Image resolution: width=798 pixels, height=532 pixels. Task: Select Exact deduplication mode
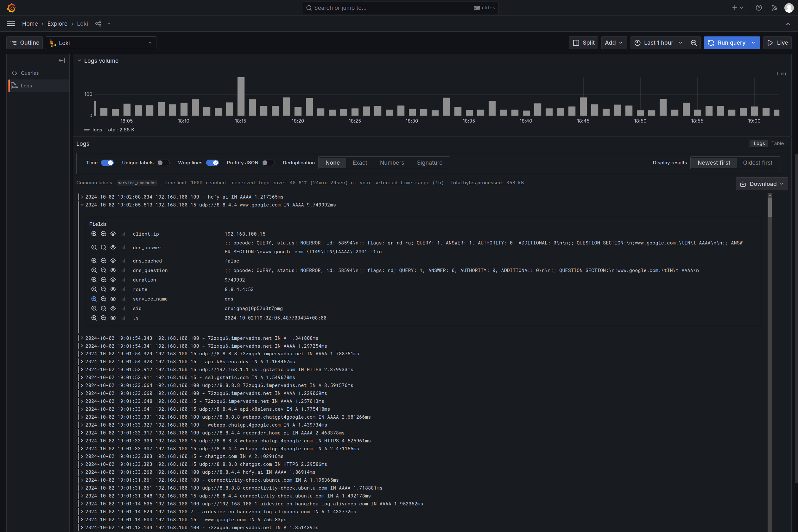360,163
